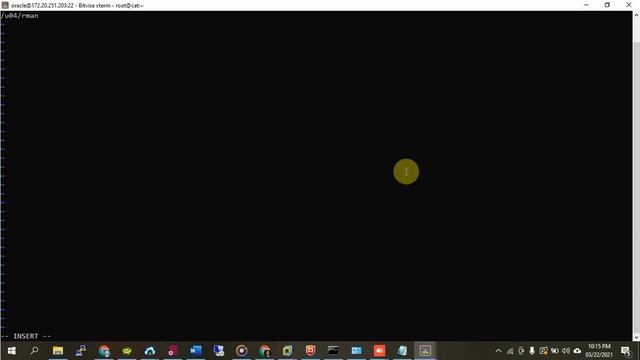This screenshot has height=360, width=640.
Task: Click the terminal scrollbar down arrow
Action: [x=636, y=337]
